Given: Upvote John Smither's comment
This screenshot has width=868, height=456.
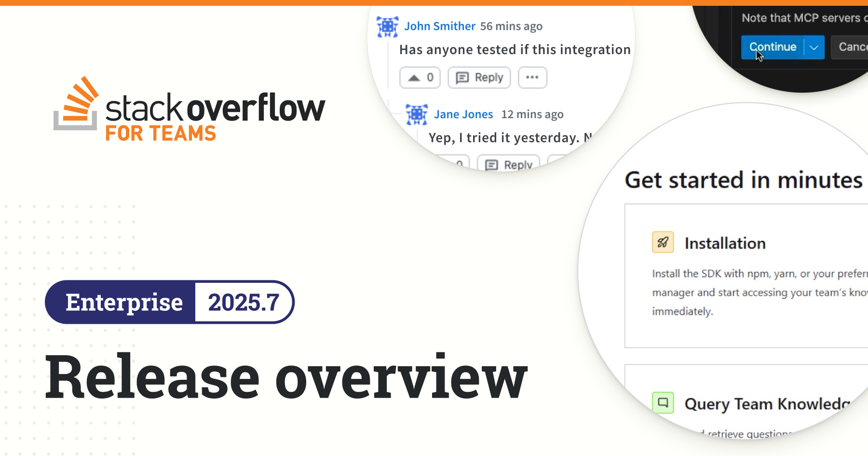Looking at the screenshot, I should point(420,78).
